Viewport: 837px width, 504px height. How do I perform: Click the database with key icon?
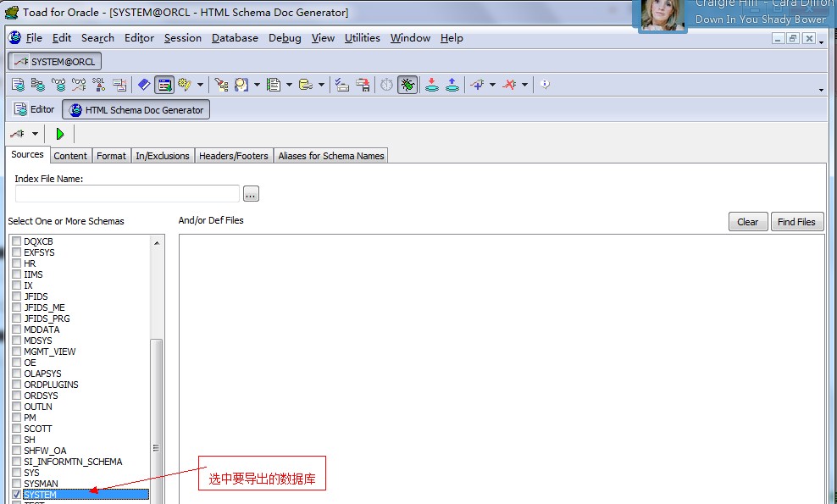coord(306,85)
